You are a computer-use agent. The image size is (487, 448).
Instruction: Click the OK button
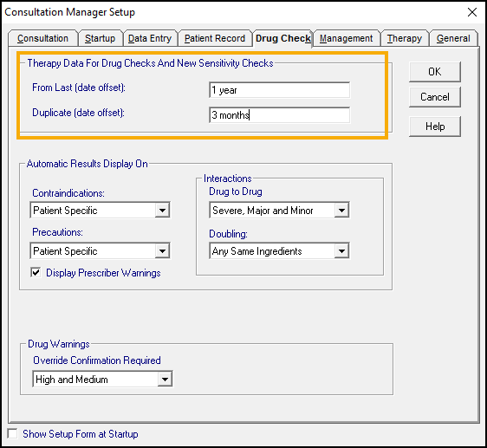(434, 72)
